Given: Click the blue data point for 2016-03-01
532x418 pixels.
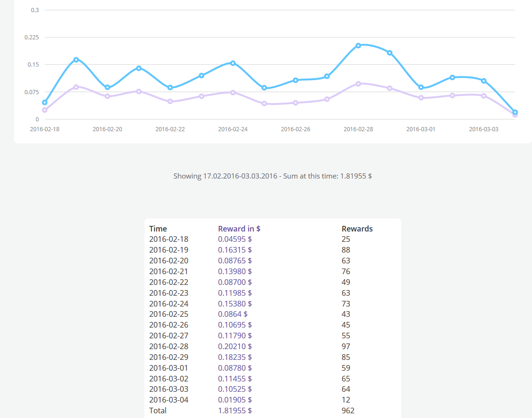Looking at the screenshot, I should [421, 87].
